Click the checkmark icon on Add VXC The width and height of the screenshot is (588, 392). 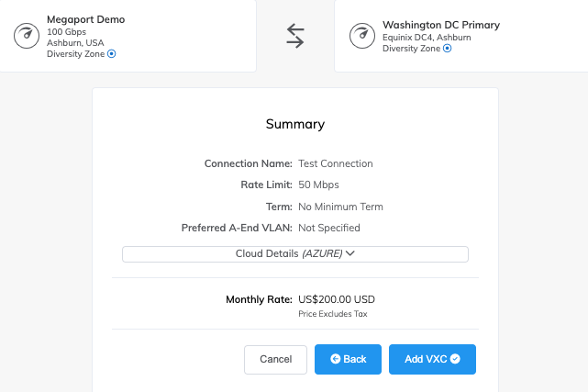pyautogui.click(x=455, y=359)
